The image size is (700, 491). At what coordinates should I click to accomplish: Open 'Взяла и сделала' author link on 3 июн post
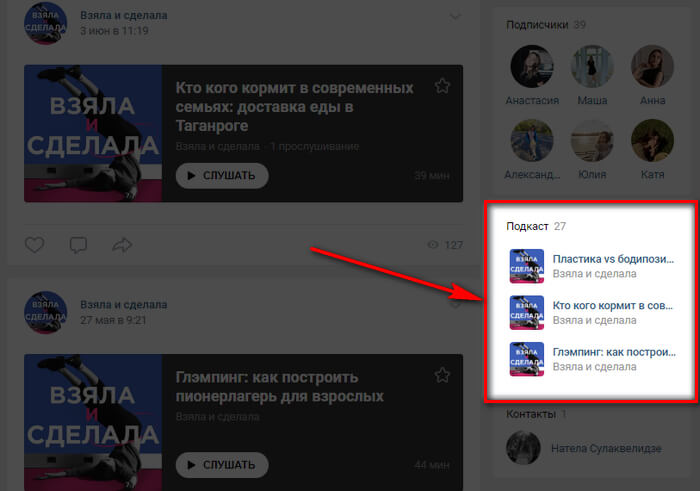click(x=124, y=15)
